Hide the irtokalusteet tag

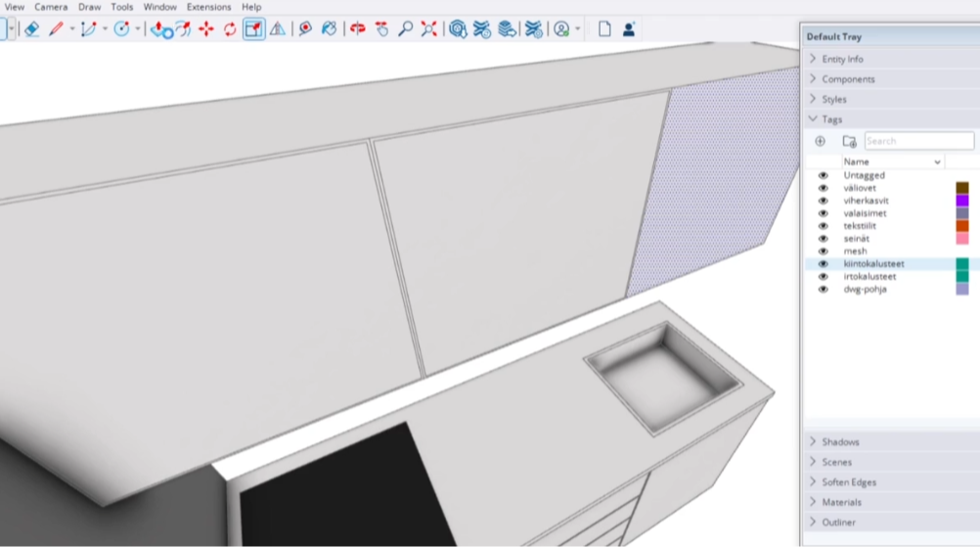[824, 276]
